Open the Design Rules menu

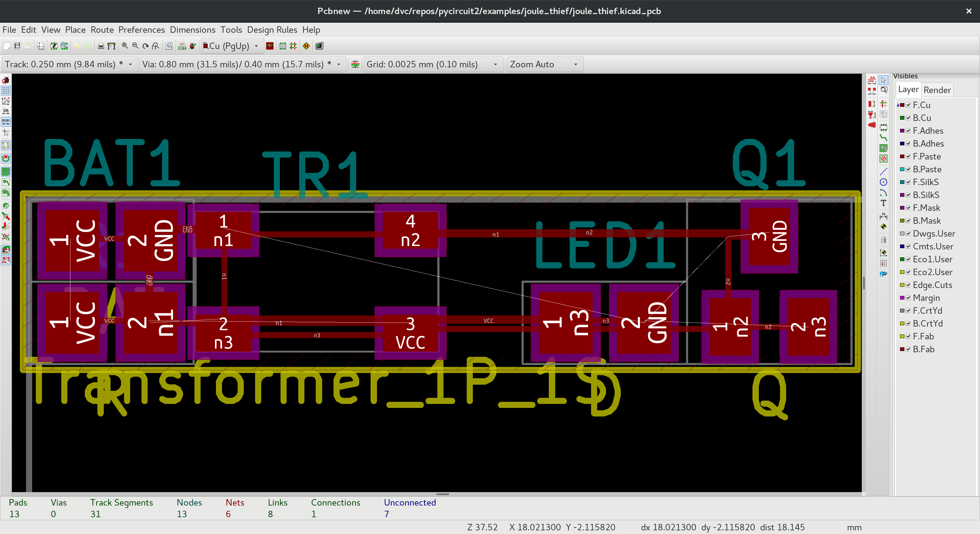[x=272, y=30]
